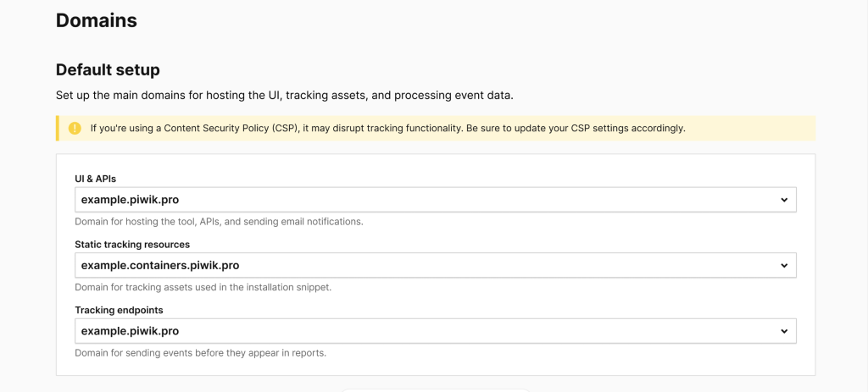Screen dimensions: 868x392
Task: Click the Content Security Policy warning text
Action: (388, 129)
